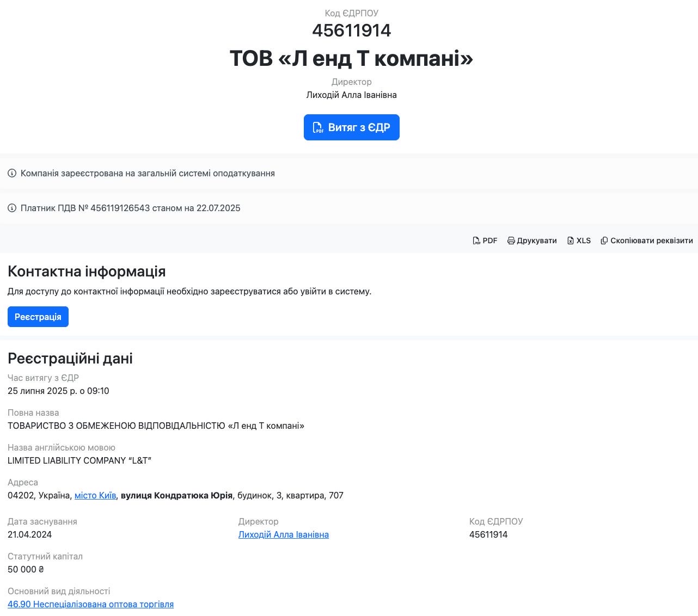This screenshot has width=698, height=616.
Task: Download the XLS spreadsheet icon
Action: tap(571, 241)
